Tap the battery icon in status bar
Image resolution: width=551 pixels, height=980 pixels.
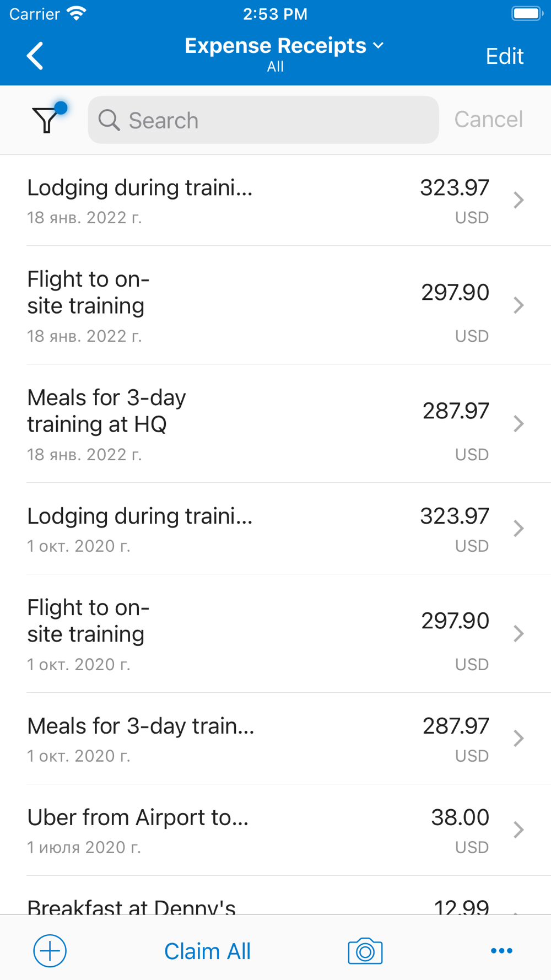527,14
